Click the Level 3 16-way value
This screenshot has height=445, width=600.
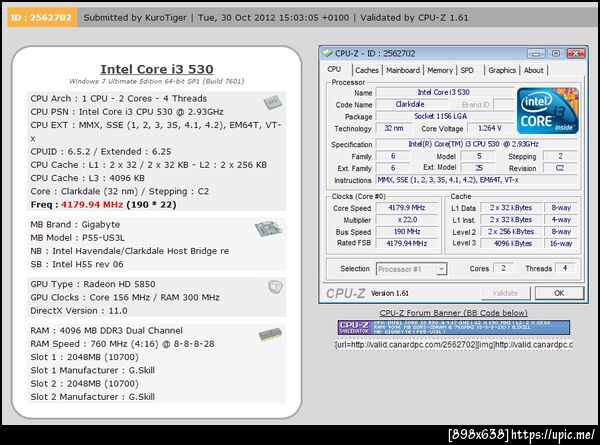click(561, 243)
